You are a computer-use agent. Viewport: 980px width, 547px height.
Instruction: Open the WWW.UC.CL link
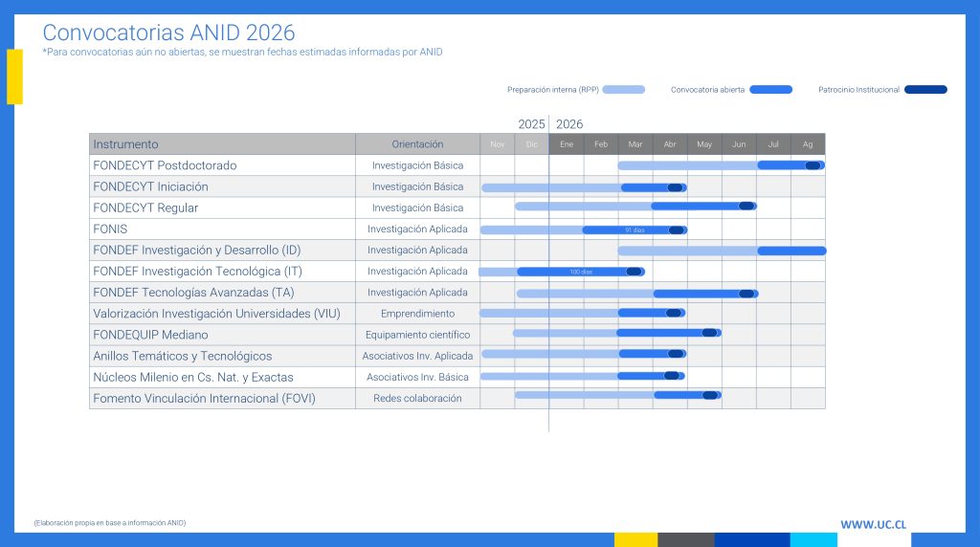tap(873, 524)
